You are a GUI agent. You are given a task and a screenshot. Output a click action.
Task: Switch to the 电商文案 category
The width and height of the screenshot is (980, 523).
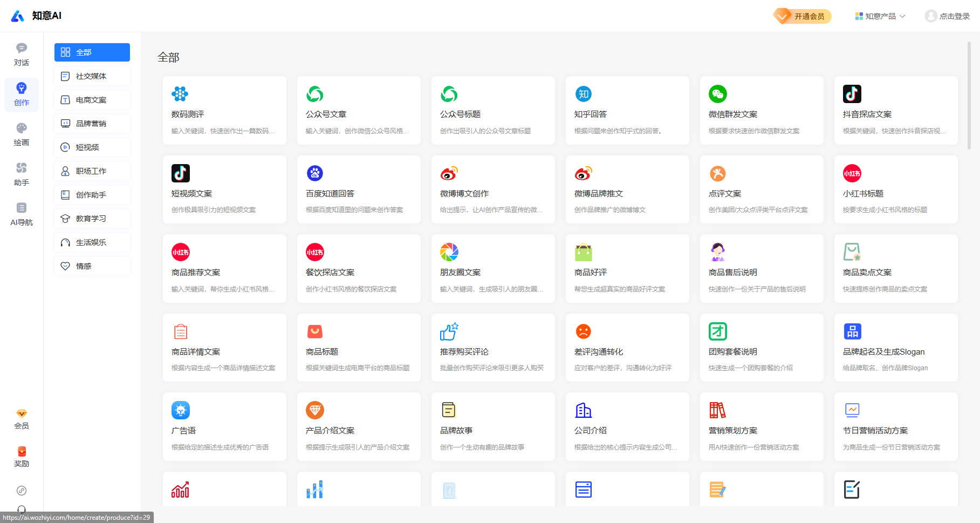[x=92, y=100]
